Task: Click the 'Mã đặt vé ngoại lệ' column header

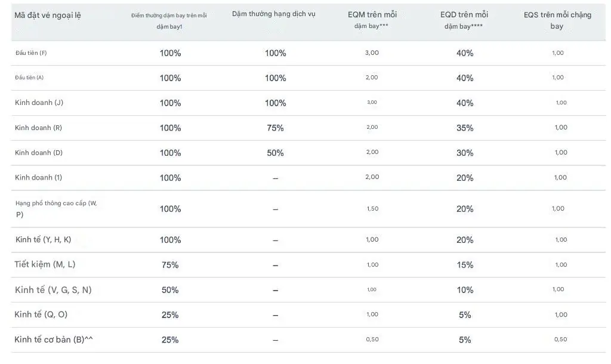Action: 47,16
